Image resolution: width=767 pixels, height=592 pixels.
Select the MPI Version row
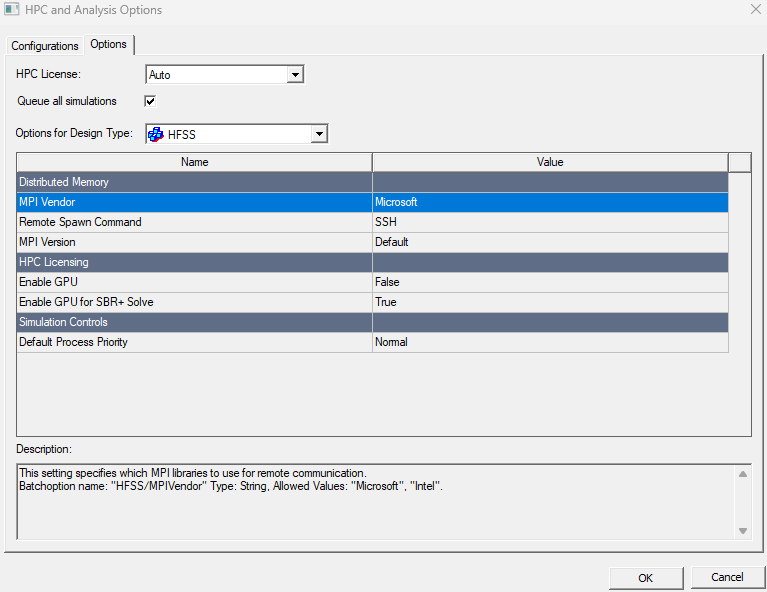194,242
